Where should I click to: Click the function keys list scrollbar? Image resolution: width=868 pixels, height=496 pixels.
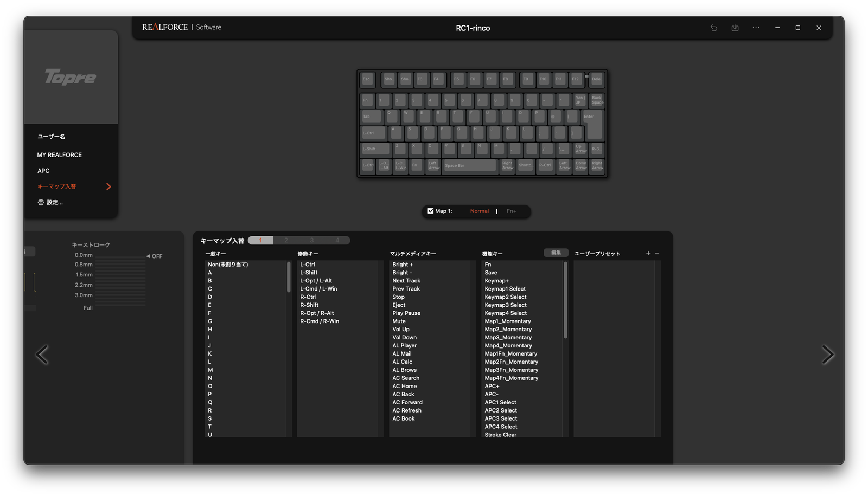pos(565,300)
